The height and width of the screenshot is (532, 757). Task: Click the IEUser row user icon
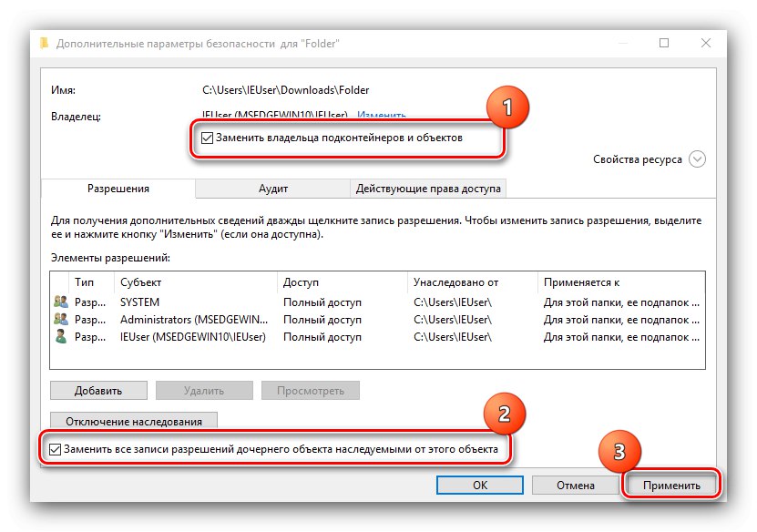click(61, 337)
